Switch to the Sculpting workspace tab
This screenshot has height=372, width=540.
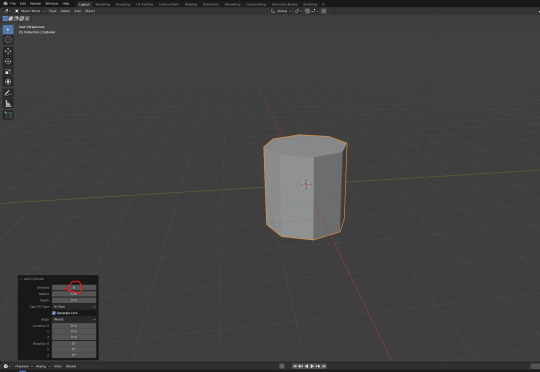pos(123,4)
